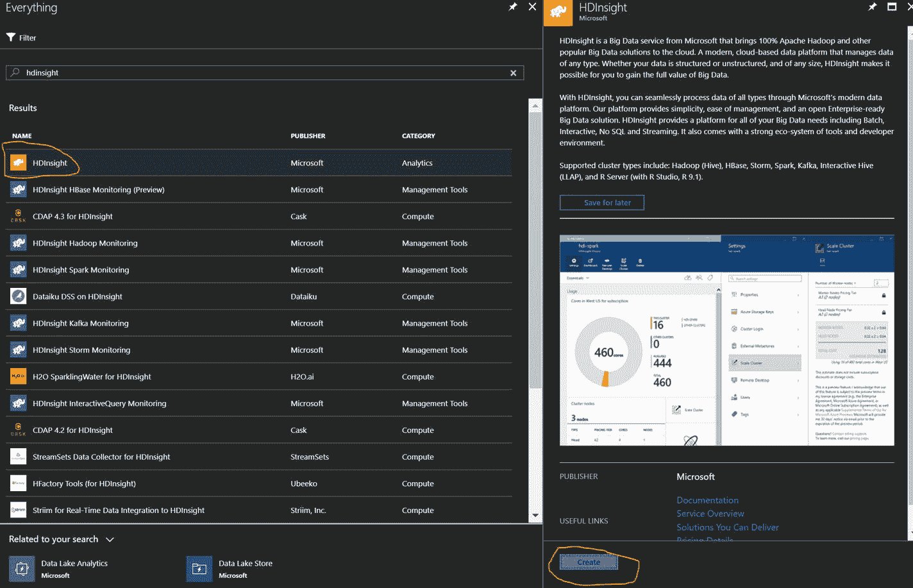
Task: Click the Data Lake Store title
Action: tap(246, 564)
